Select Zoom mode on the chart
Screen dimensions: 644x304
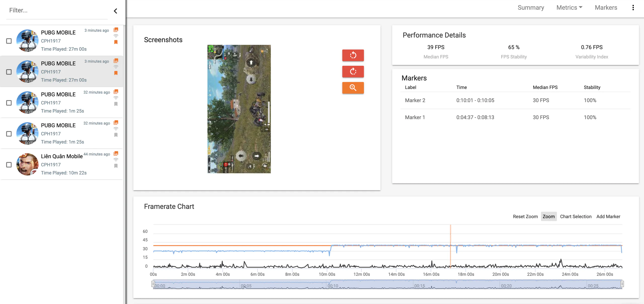point(549,217)
